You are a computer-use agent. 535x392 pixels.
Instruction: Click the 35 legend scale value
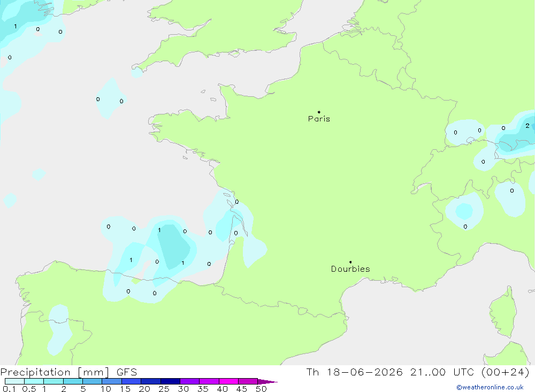pyautogui.click(x=203, y=389)
